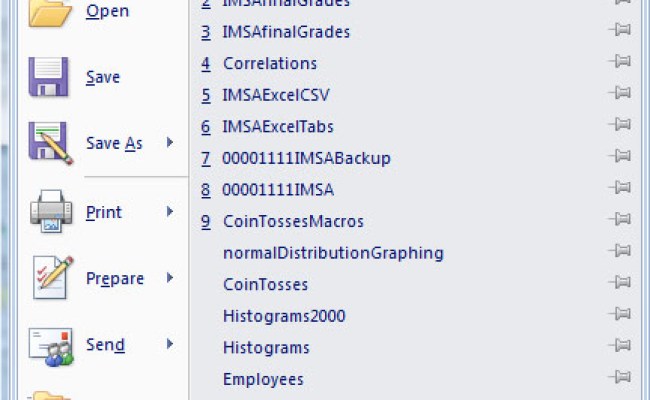The height and width of the screenshot is (400, 650).
Task: Pin the 00001111IMSABackup document
Action: pyautogui.click(x=620, y=155)
